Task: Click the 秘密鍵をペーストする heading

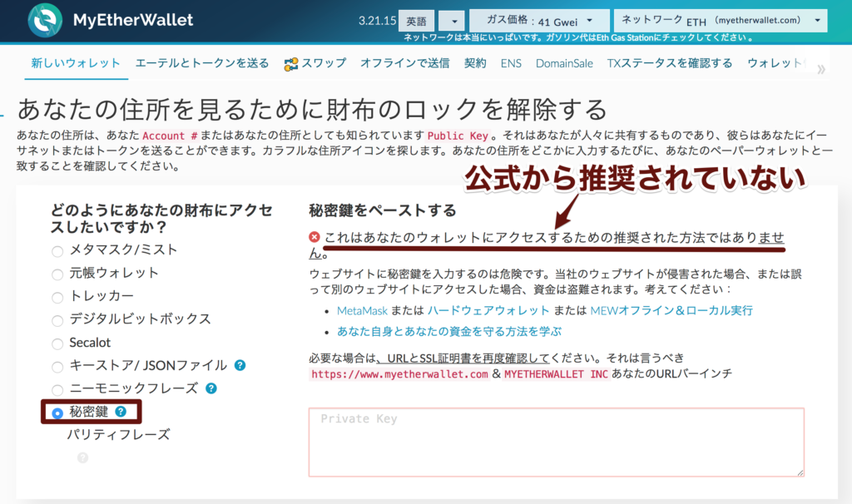Action: (383, 210)
